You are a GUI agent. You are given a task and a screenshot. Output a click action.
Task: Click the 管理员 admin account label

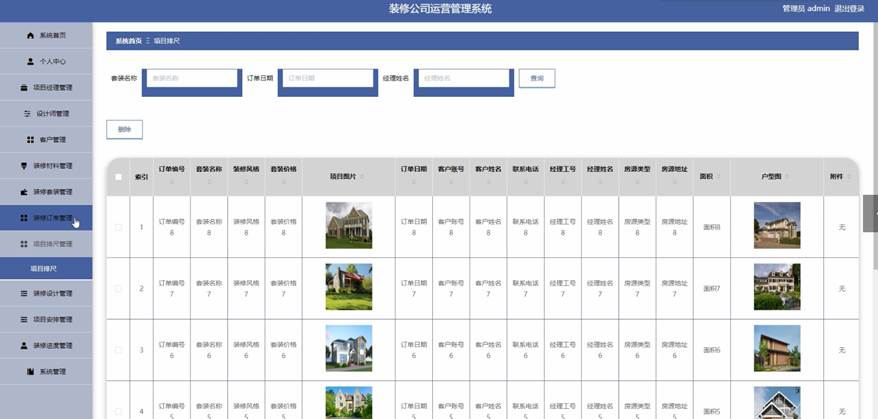[806, 9]
